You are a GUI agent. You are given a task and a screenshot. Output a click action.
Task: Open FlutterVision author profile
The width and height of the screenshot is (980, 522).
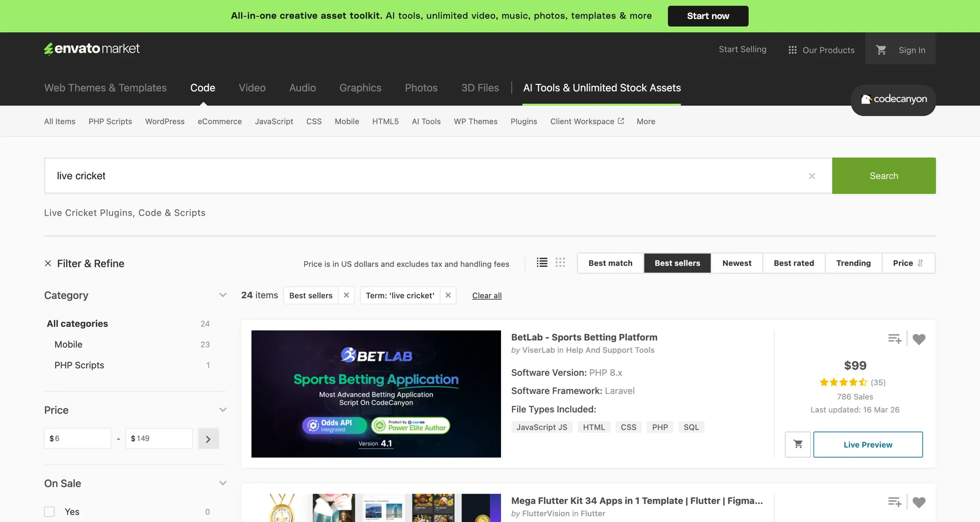click(x=546, y=514)
